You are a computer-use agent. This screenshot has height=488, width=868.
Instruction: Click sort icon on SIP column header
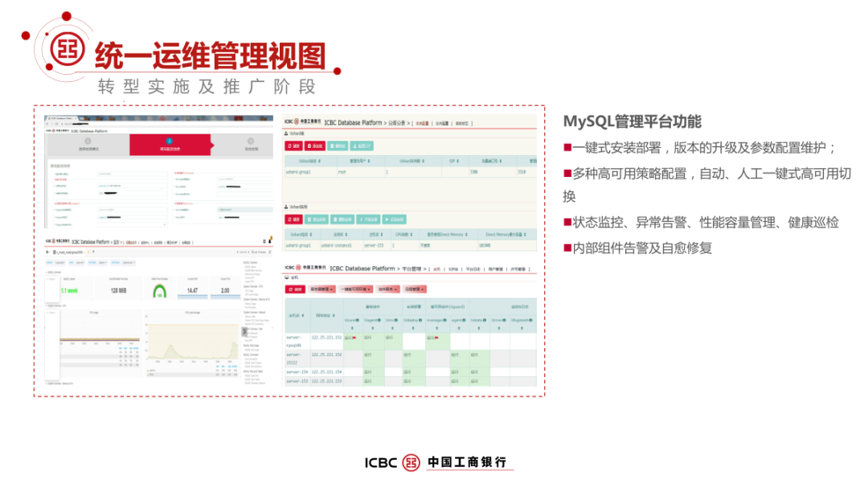tap(458, 161)
